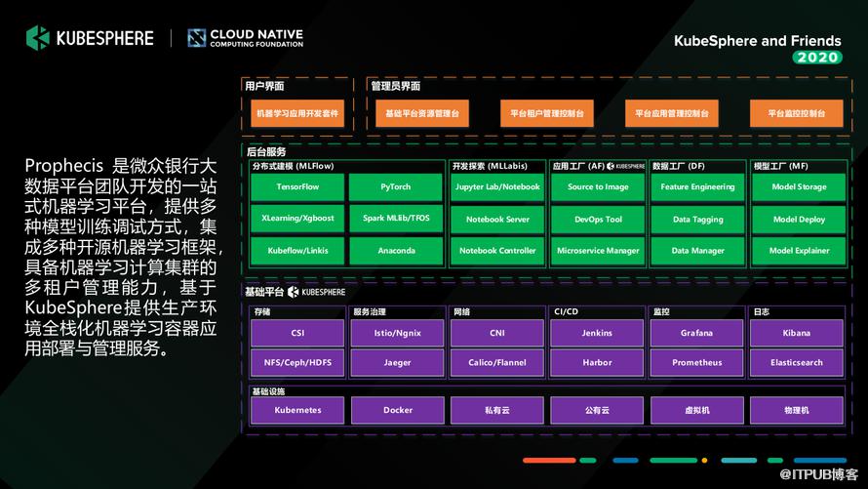This screenshot has width=868, height=489.
Task: Select the 基础平台资源管理台 orange box
Action: [422, 113]
